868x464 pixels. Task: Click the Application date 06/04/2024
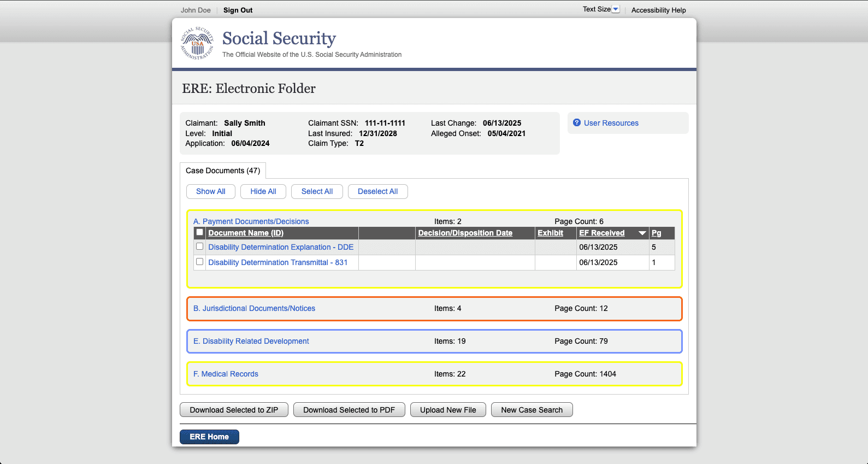click(250, 143)
